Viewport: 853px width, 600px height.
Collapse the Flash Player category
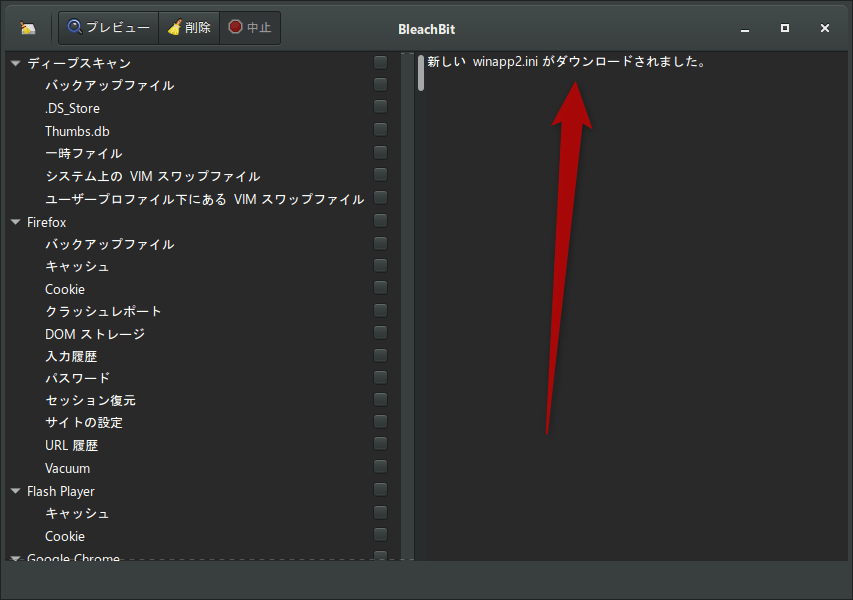click(16, 491)
